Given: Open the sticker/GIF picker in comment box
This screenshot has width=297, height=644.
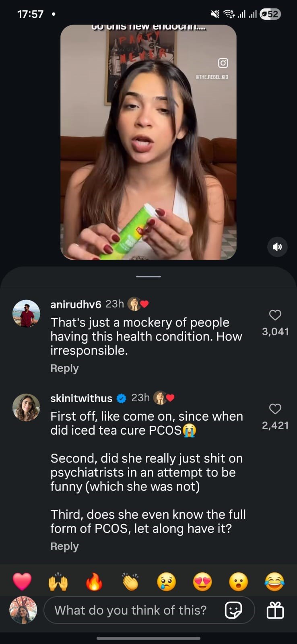Looking at the screenshot, I should (x=233, y=610).
